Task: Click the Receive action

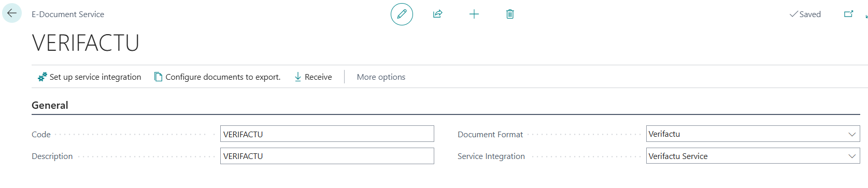Action: click(313, 77)
